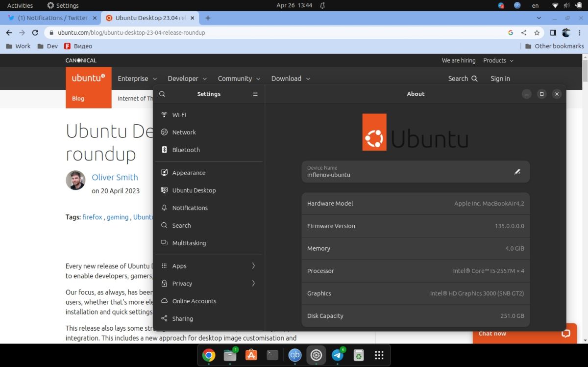Go back in the Chrome browser

[x=9, y=33]
